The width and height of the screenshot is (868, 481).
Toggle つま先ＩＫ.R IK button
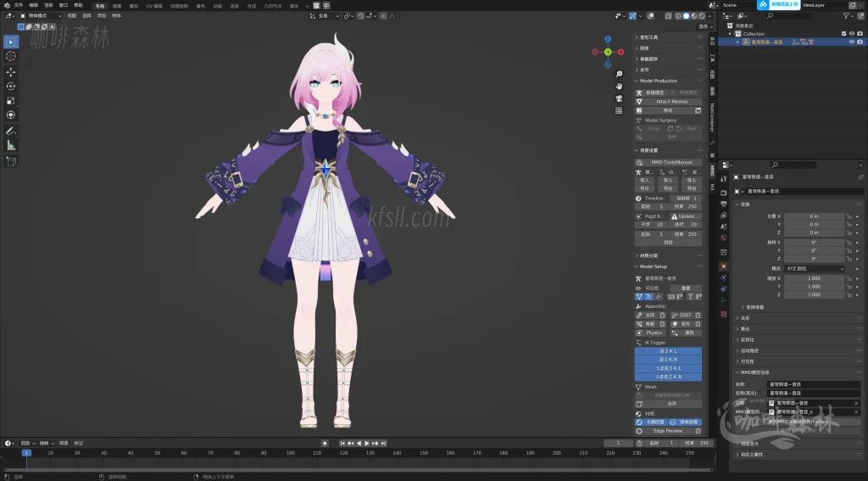click(x=668, y=377)
